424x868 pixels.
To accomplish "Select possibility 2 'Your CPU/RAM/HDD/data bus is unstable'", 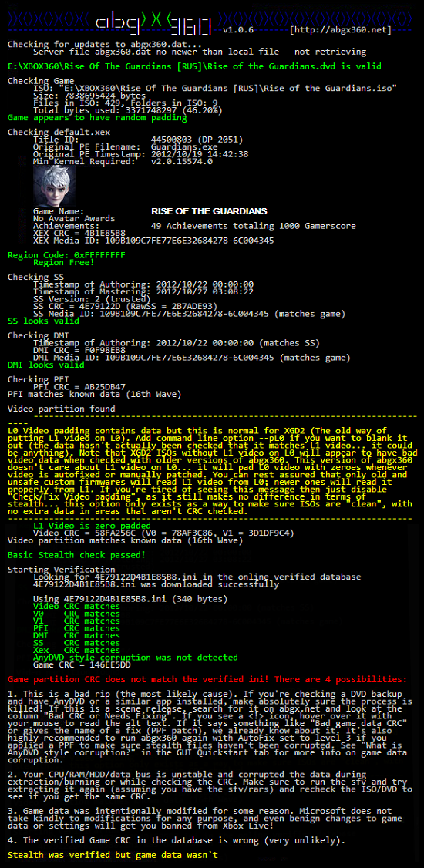I will click(210, 785).
